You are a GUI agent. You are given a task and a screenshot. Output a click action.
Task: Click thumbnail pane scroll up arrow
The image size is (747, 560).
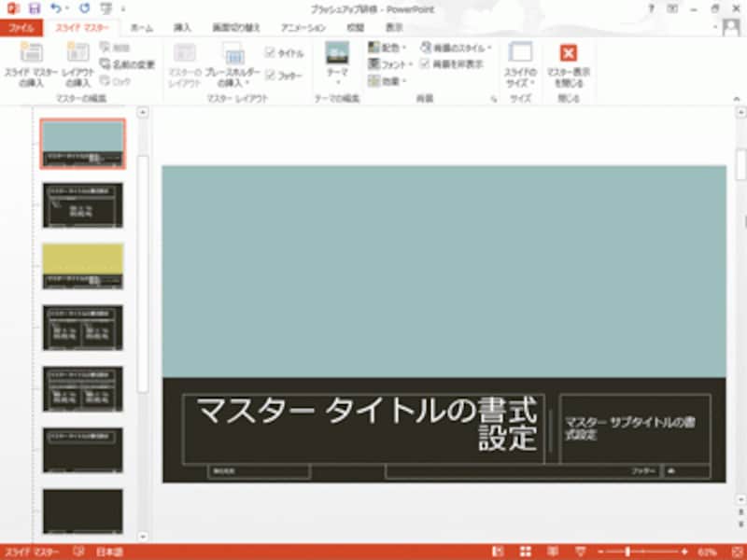[143, 113]
